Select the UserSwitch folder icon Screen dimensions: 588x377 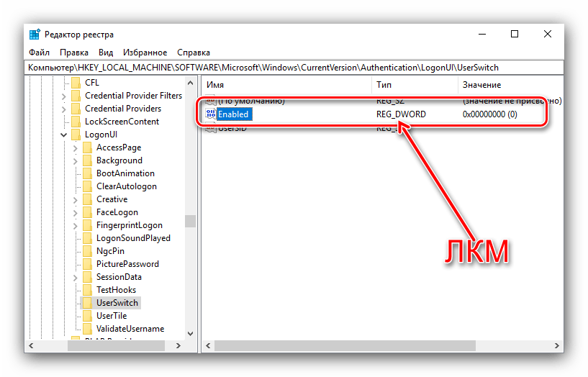coord(87,302)
